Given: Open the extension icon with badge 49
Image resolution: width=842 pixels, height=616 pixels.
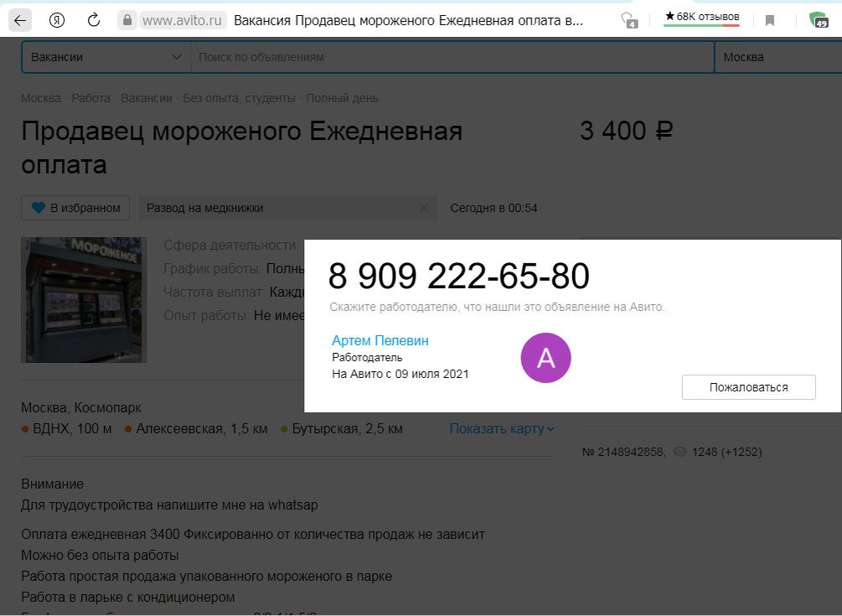Looking at the screenshot, I should coord(819,20).
